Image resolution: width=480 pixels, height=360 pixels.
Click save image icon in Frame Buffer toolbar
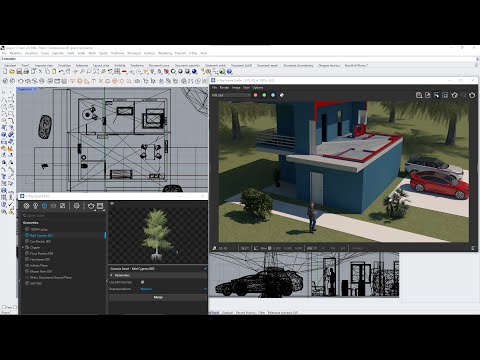[x=419, y=95]
